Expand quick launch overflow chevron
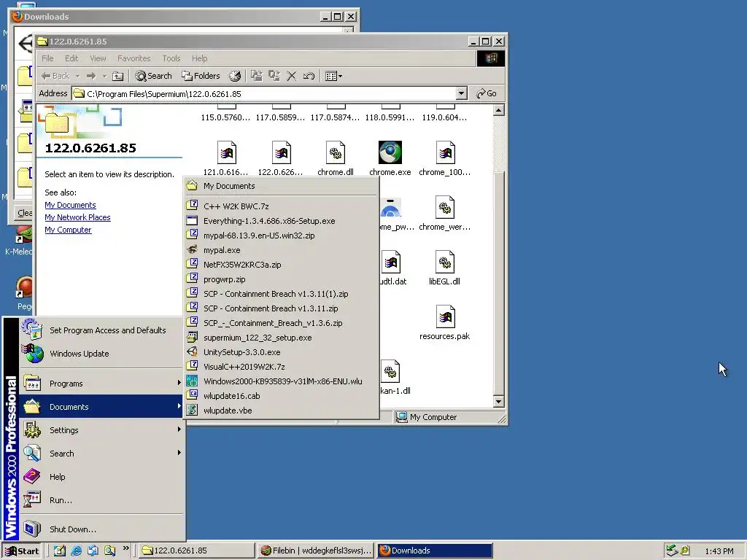The width and height of the screenshot is (747, 560). tap(125, 548)
